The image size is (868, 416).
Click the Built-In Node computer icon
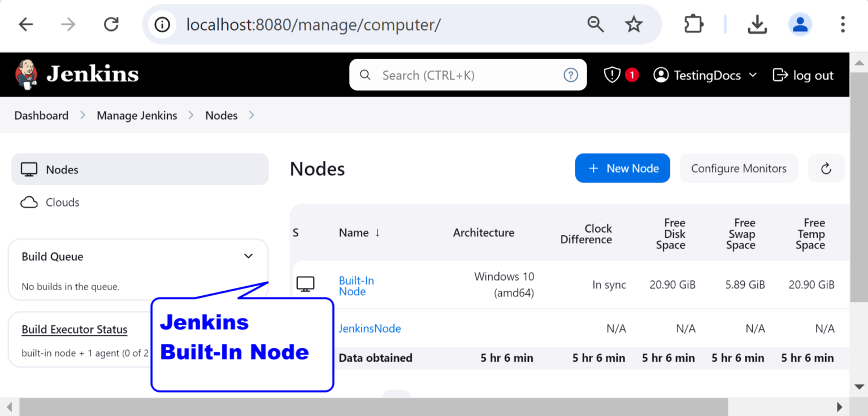point(306,284)
